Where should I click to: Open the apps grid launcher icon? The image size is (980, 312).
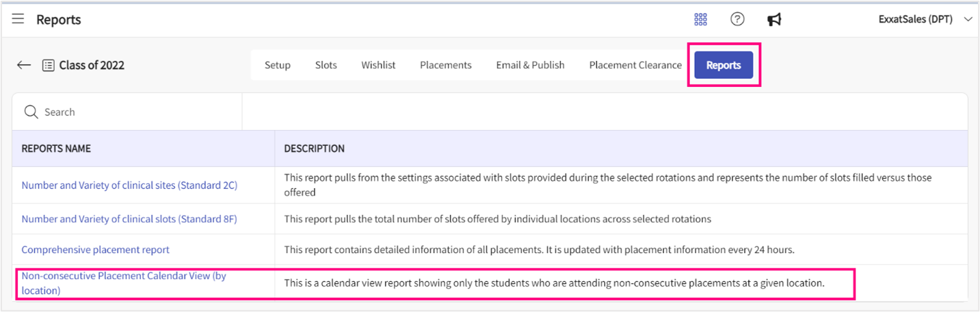(700, 19)
